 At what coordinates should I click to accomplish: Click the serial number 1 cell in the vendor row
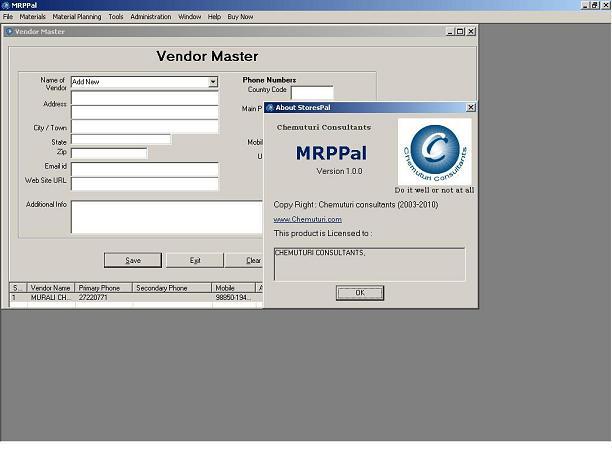[x=18, y=297]
